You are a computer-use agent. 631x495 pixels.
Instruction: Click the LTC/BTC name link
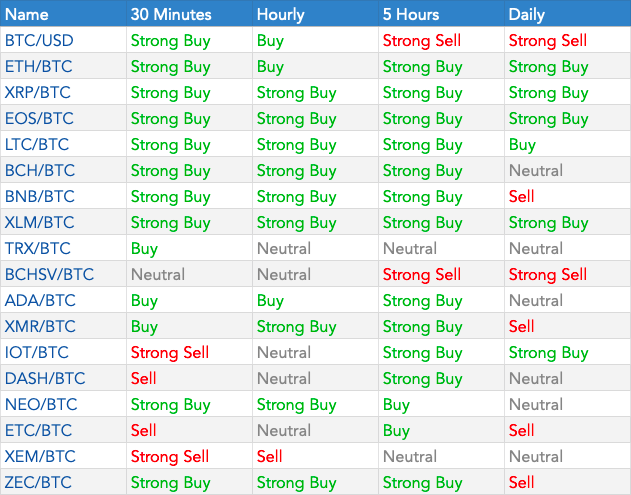tap(37, 144)
